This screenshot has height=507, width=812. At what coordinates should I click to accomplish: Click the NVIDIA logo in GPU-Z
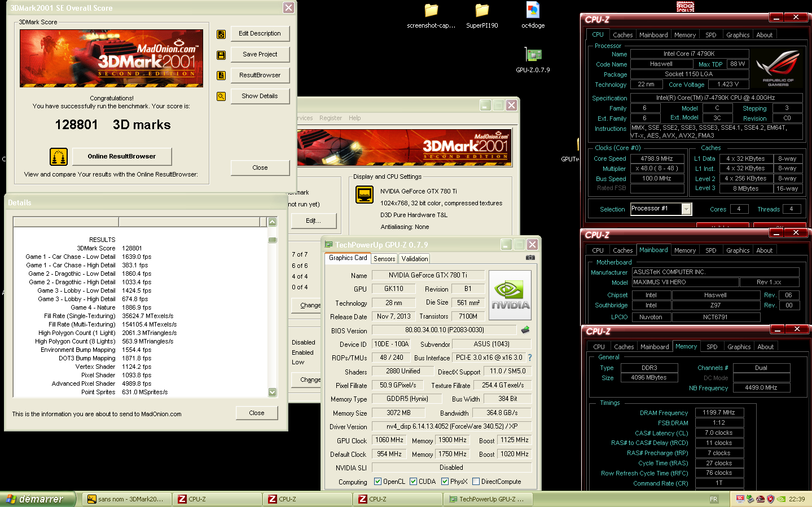[x=510, y=296]
